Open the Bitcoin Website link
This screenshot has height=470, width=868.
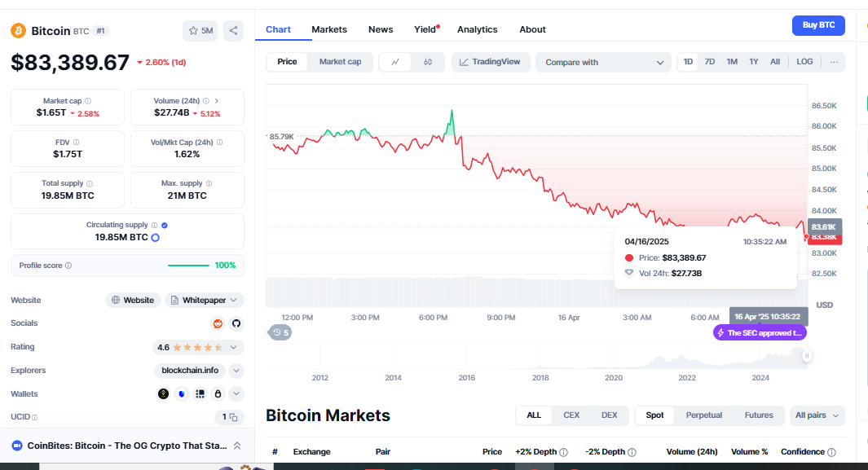pyautogui.click(x=133, y=301)
